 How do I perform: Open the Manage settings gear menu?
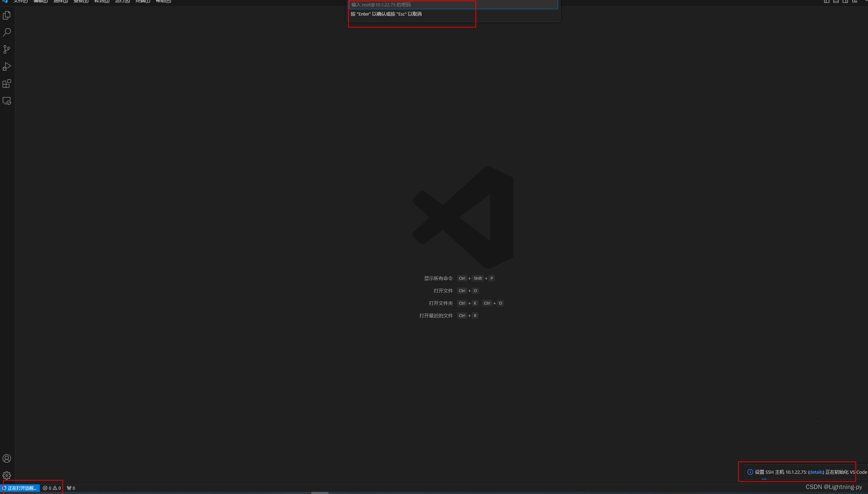7,476
